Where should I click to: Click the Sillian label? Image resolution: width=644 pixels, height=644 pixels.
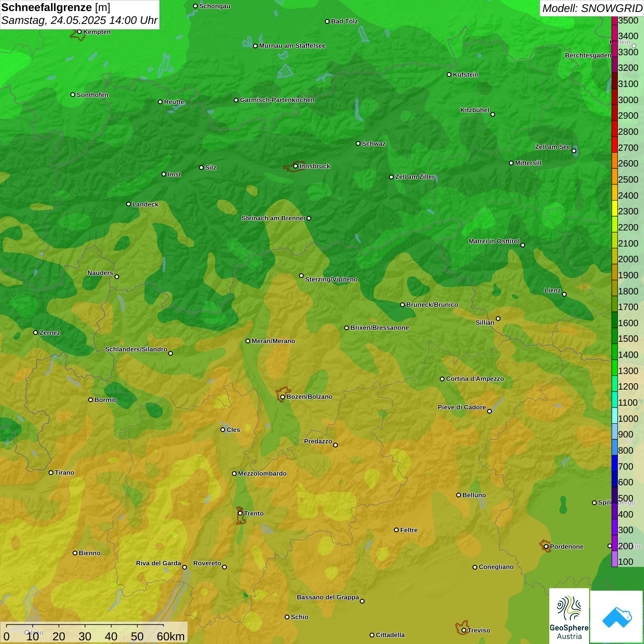coord(485,322)
